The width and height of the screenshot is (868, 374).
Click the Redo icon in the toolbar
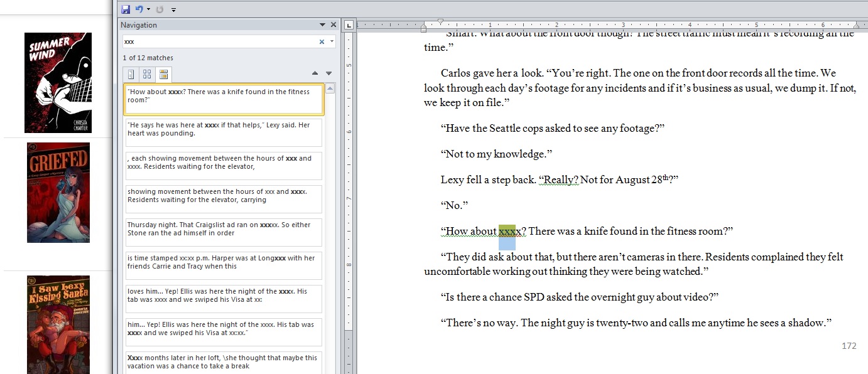[x=160, y=9]
